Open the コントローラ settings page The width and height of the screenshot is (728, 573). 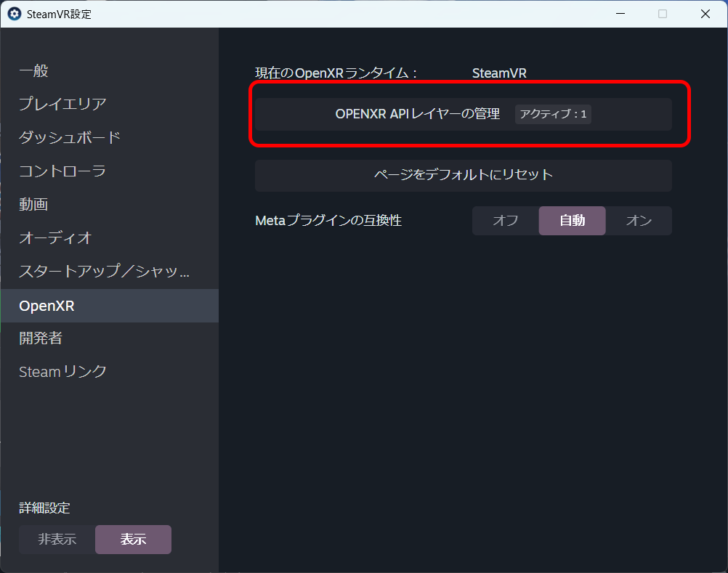pos(109,171)
